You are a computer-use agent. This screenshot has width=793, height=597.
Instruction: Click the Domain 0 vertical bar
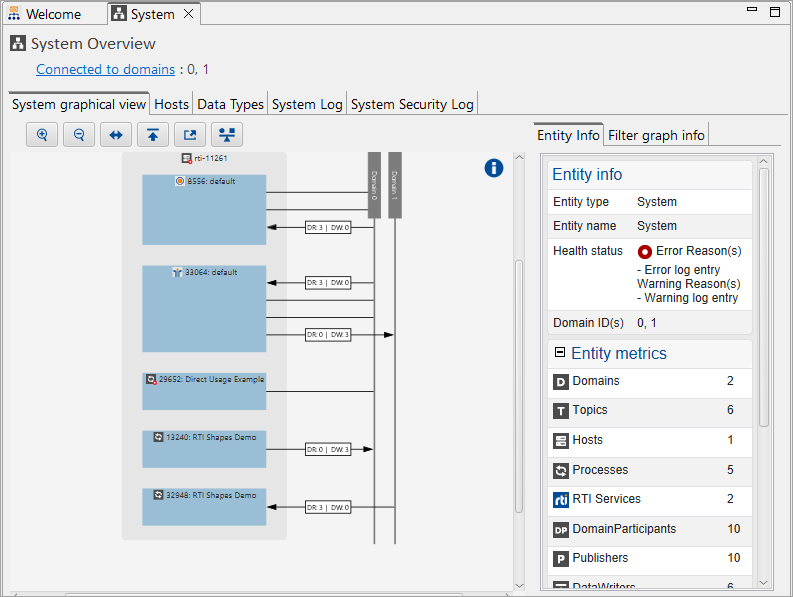(374, 185)
